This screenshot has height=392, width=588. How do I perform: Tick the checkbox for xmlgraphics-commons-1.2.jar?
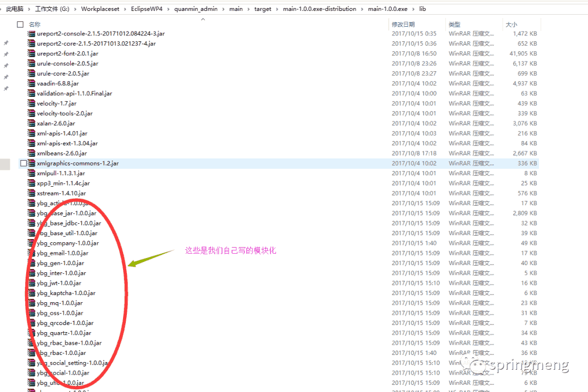pyautogui.click(x=23, y=163)
